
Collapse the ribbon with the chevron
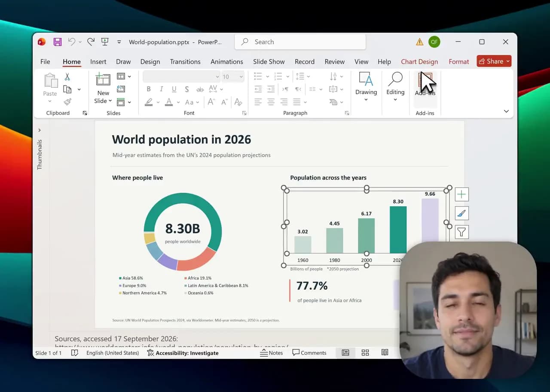[506, 111]
